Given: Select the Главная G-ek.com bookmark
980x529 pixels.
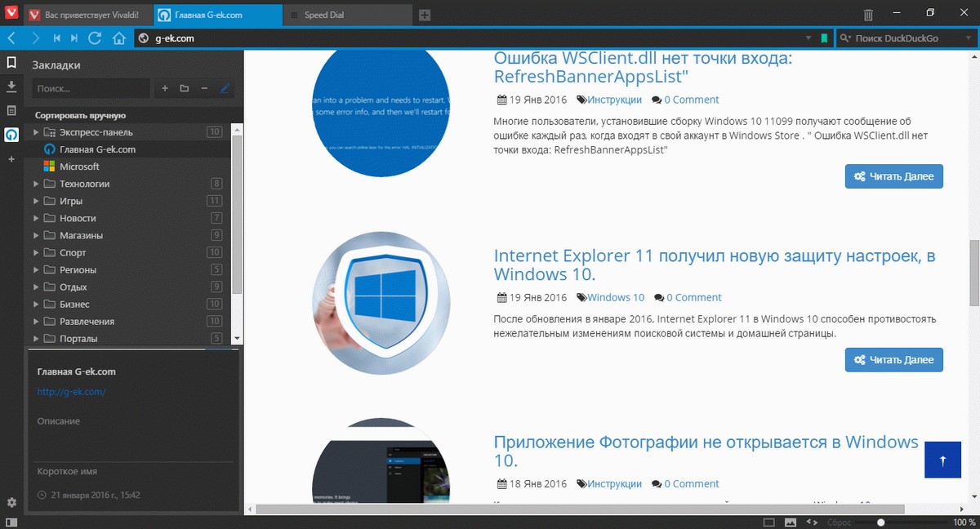Looking at the screenshot, I should click(x=129, y=149).
